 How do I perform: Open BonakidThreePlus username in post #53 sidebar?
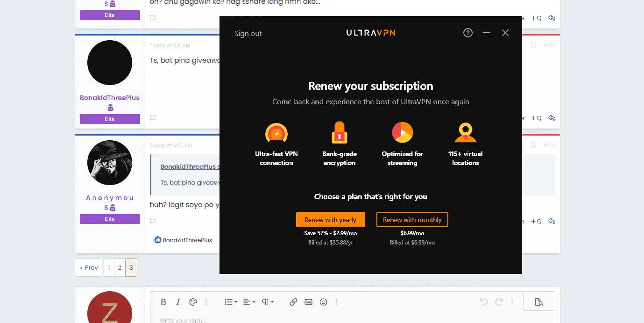[110, 98]
